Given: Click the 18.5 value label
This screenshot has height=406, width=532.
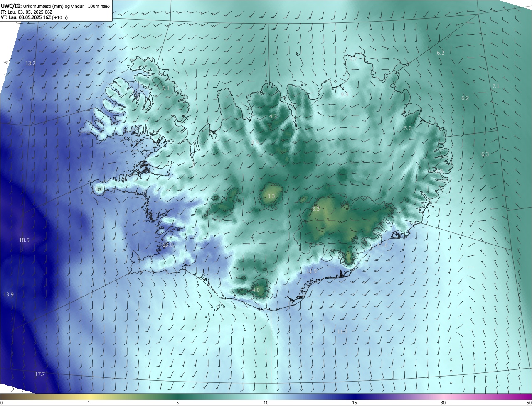Looking at the screenshot, I should [24, 240].
